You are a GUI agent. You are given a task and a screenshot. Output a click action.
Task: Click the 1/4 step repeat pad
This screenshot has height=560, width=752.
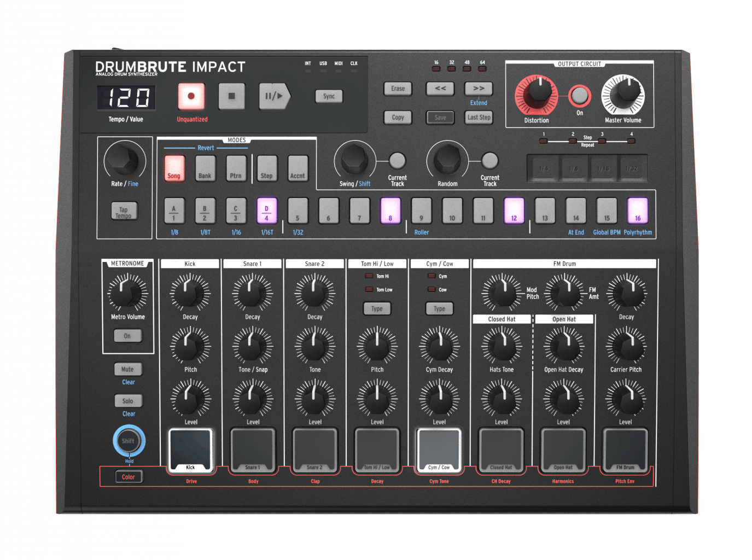point(544,168)
